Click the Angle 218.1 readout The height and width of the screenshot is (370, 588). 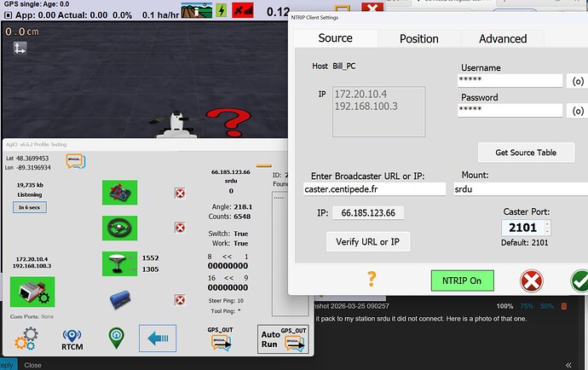[232, 207]
